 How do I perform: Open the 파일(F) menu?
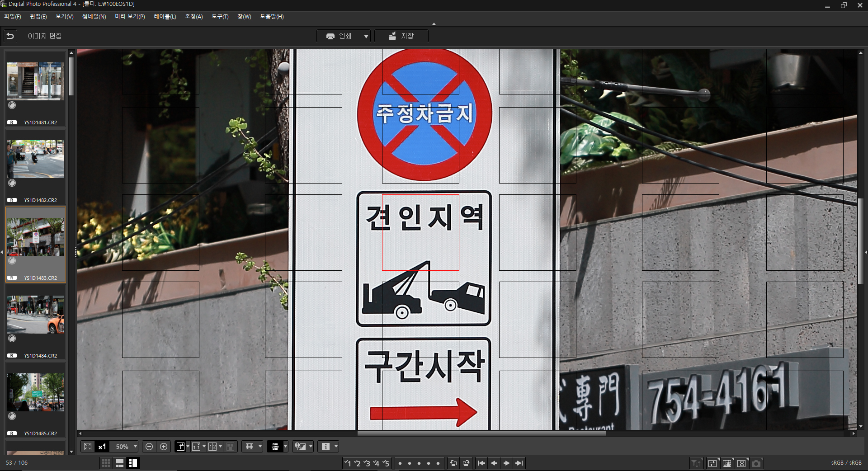pos(13,17)
